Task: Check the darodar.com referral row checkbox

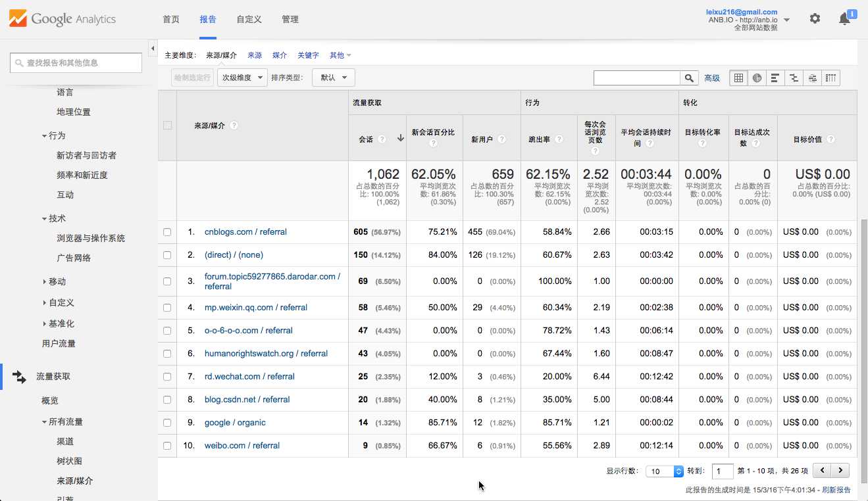Action: [167, 281]
